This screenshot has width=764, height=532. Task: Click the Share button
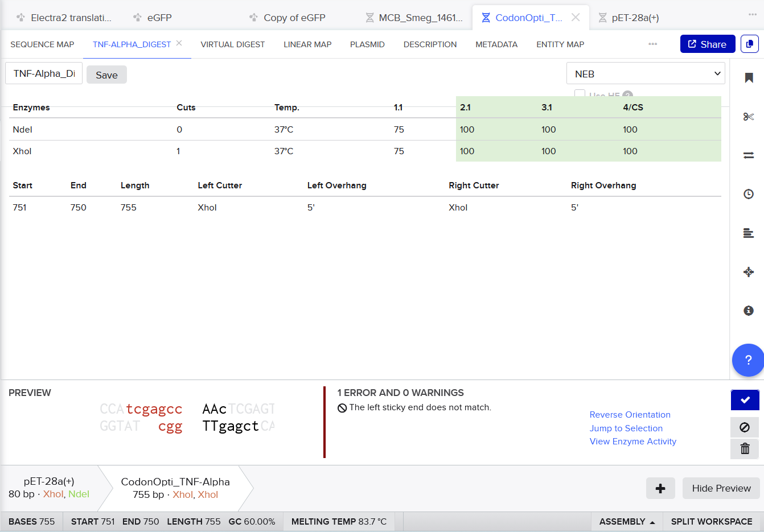[x=708, y=44]
